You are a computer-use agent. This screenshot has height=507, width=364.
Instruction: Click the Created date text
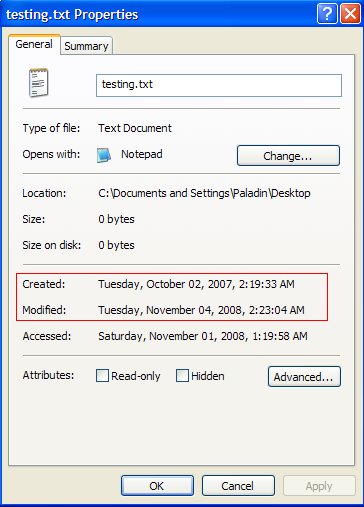click(196, 284)
